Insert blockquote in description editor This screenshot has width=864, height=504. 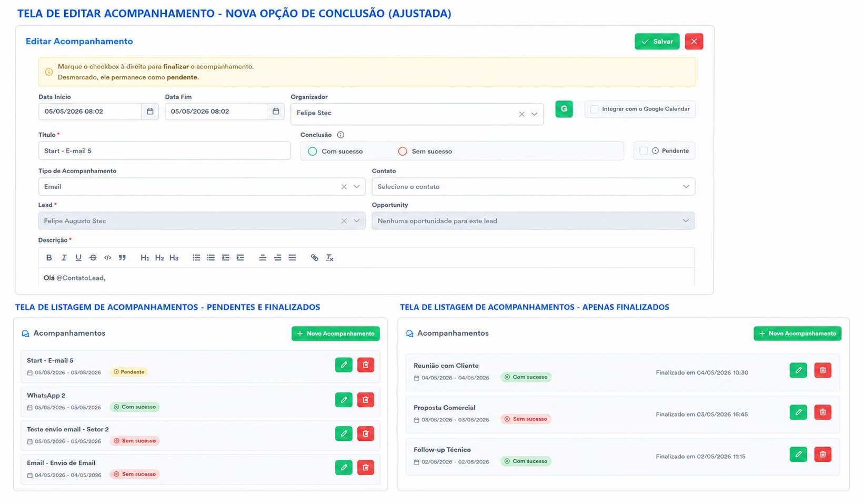tap(122, 258)
